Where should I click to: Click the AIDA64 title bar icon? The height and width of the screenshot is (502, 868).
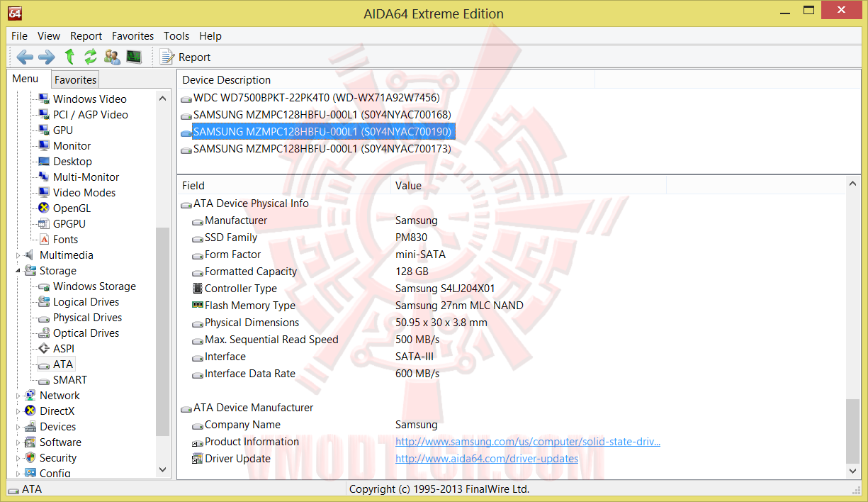tap(16, 13)
